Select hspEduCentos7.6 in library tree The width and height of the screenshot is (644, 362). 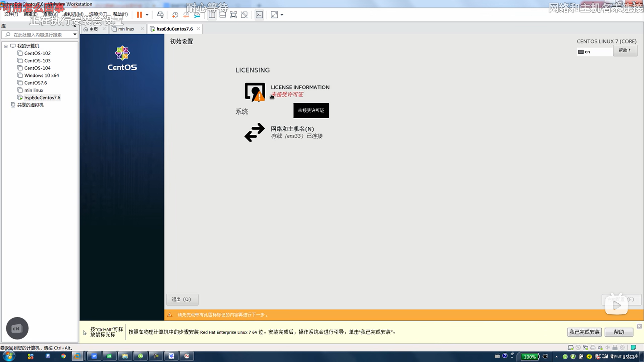click(x=39, y=98)
